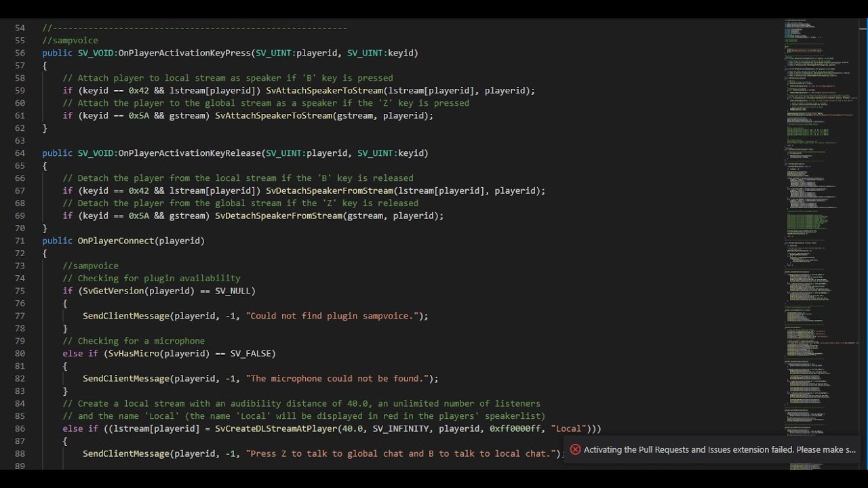The image size is (868, 488).
Task: Click comment "Checking for plugin availability"
Action: point(151,279)
